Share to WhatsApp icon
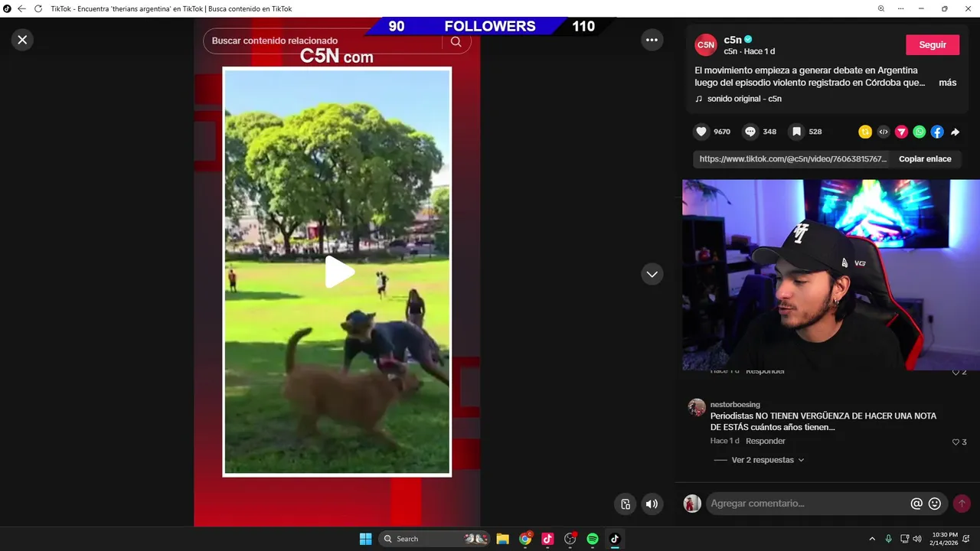 click(919, 132)
